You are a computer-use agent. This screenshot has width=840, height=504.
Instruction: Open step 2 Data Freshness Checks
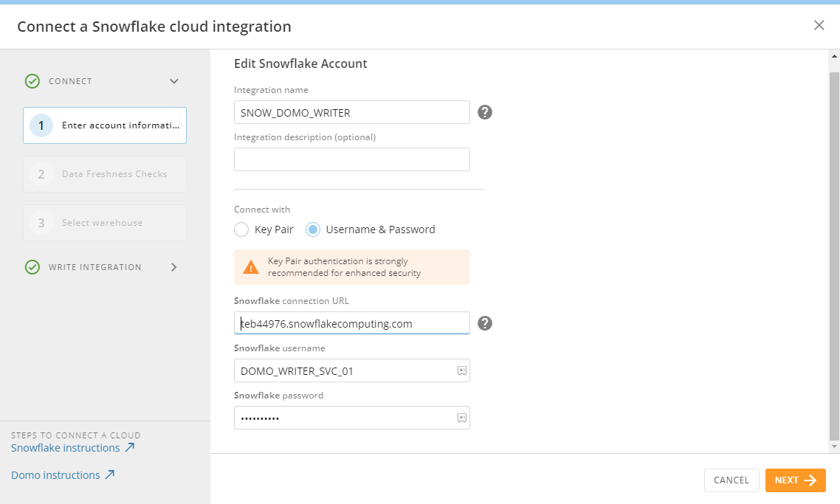pos(105,174)
